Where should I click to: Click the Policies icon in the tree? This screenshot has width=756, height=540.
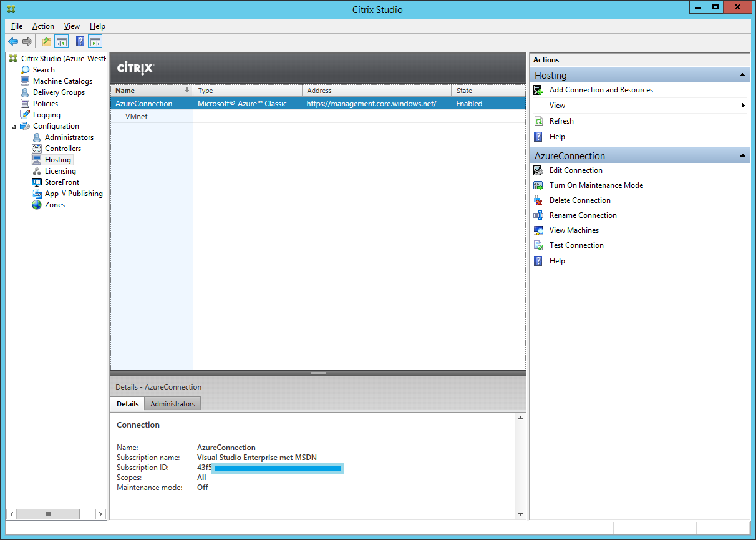(25, 104)
